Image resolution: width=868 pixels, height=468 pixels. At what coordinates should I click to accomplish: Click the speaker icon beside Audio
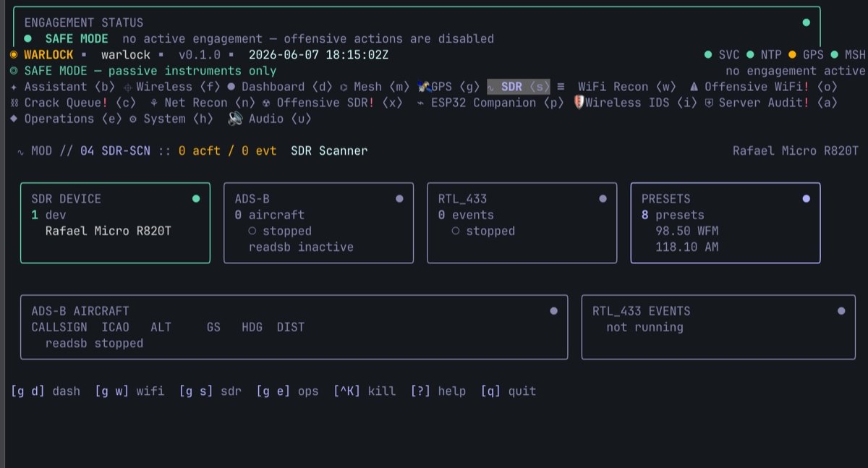click(x=236, y=119)
